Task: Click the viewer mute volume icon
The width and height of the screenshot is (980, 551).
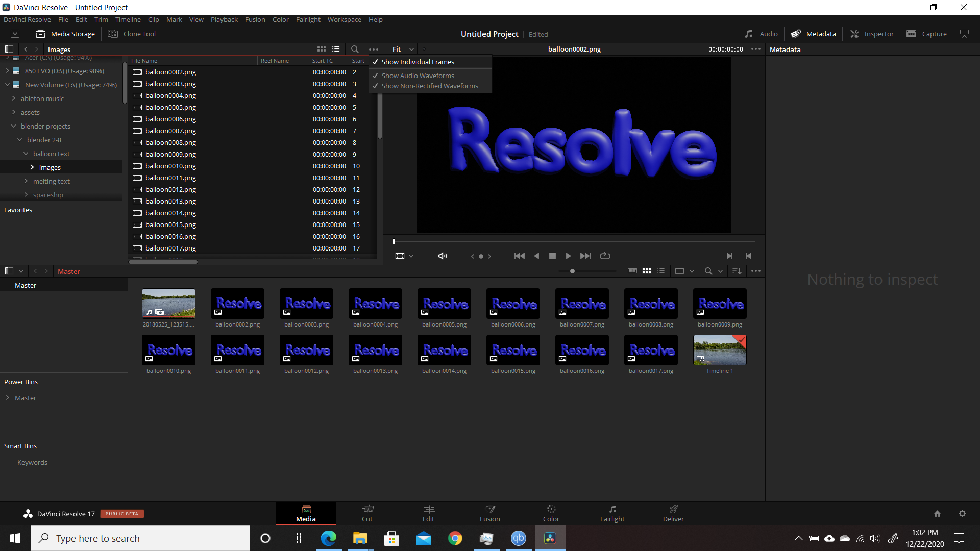Action: pos(443,256)
